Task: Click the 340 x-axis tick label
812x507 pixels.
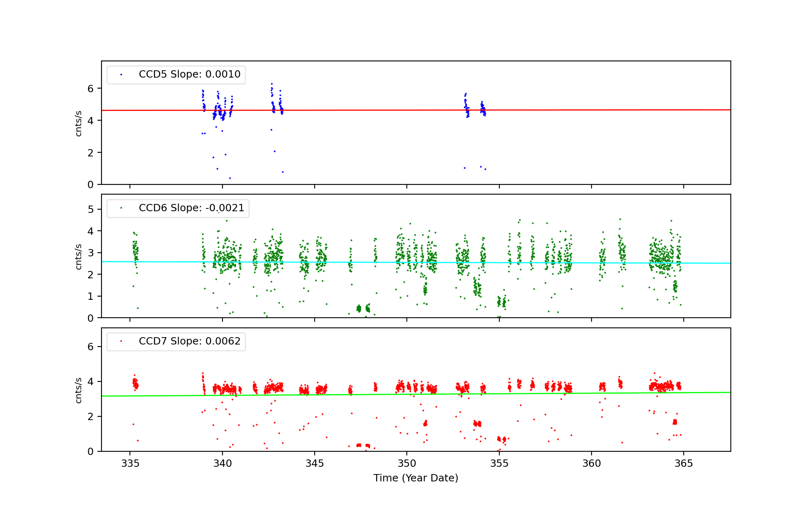Action: [222, 464]
